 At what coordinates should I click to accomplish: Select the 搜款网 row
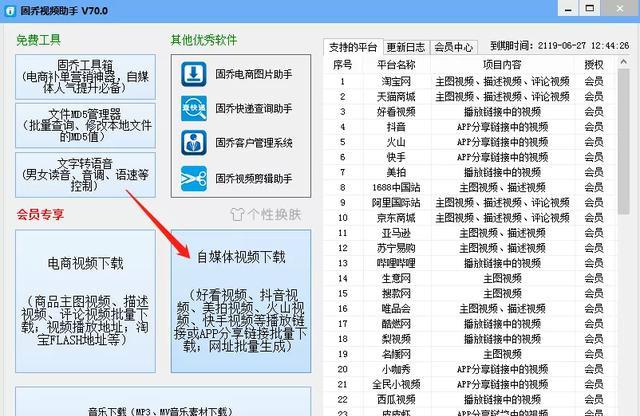click(469, 293)
